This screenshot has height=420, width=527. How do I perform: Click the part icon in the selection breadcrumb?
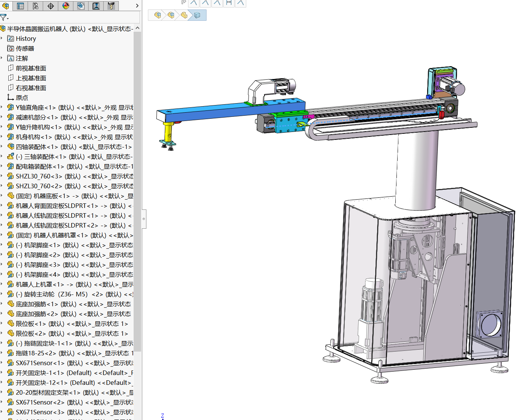click(x=184, y=15)
